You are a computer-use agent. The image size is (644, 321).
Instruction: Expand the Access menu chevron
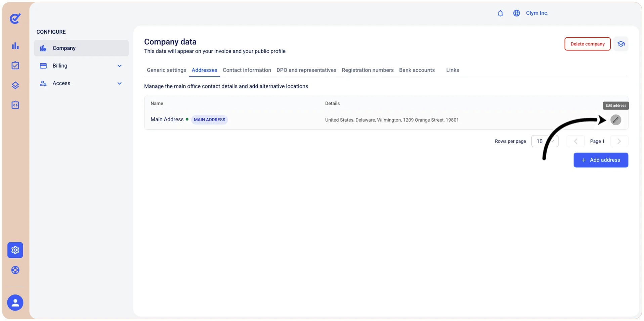(x=119, y=83)
